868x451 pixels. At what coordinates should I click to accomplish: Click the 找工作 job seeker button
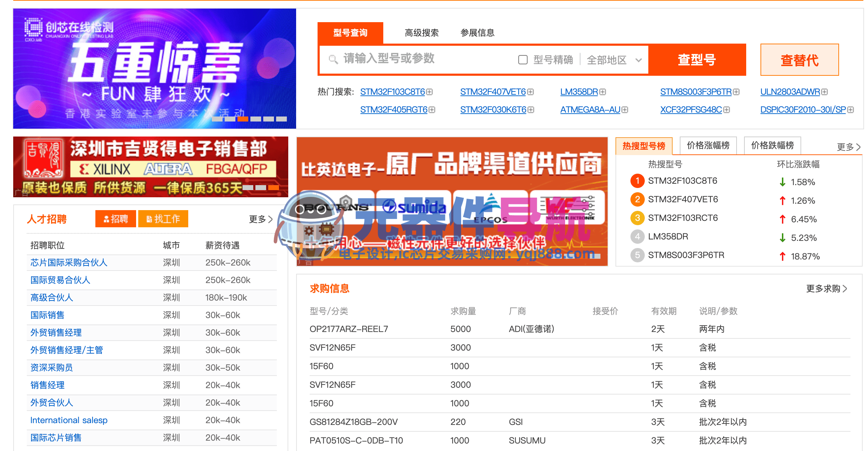tap(163, 219)
